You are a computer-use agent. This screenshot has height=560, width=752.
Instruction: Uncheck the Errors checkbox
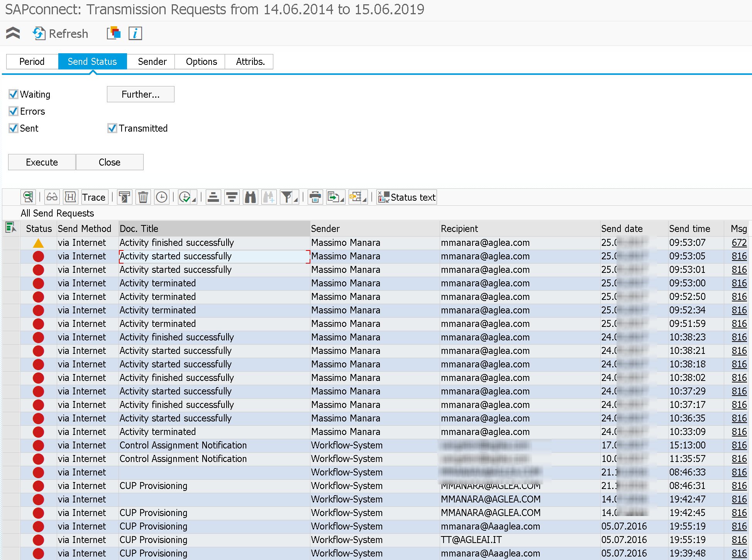coord(14,111)
